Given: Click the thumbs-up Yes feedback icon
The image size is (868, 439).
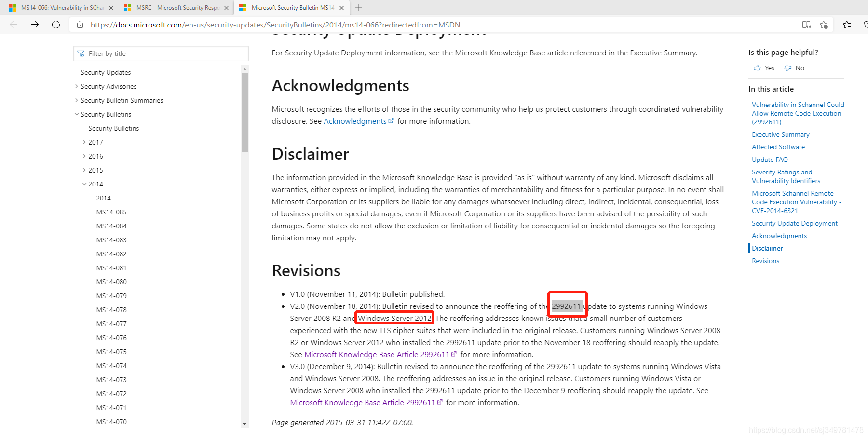Looking at the screenshot, I should pyautogui.click(x=757, y=68).
